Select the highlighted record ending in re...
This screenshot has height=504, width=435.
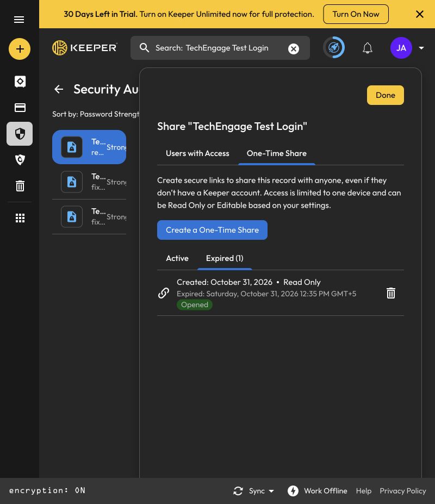[x=89, y=147]
